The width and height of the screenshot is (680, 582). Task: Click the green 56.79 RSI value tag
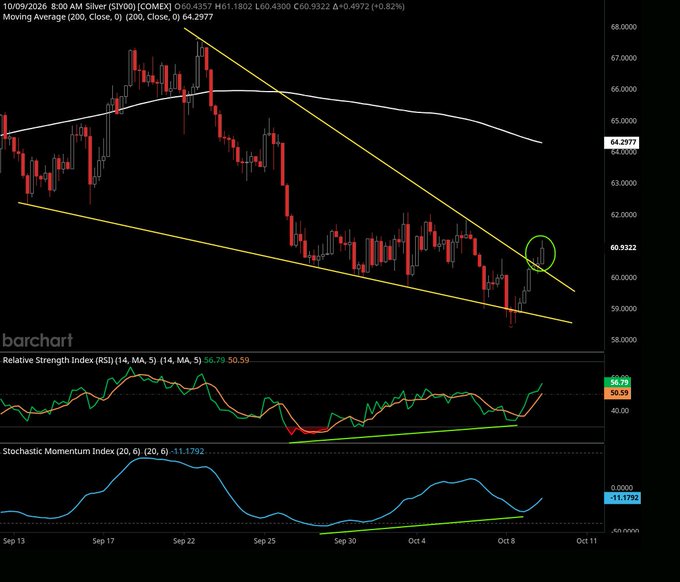[618, 383]
